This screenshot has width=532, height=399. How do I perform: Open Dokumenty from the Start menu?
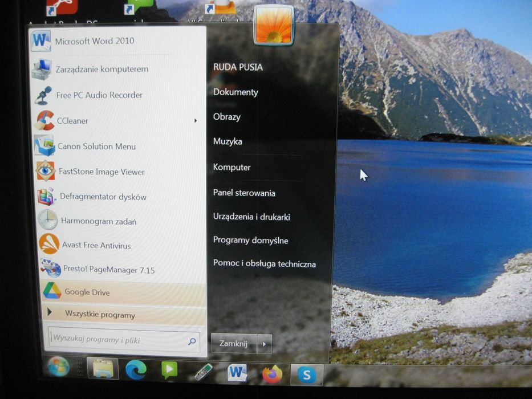click(x=235, y=92)
